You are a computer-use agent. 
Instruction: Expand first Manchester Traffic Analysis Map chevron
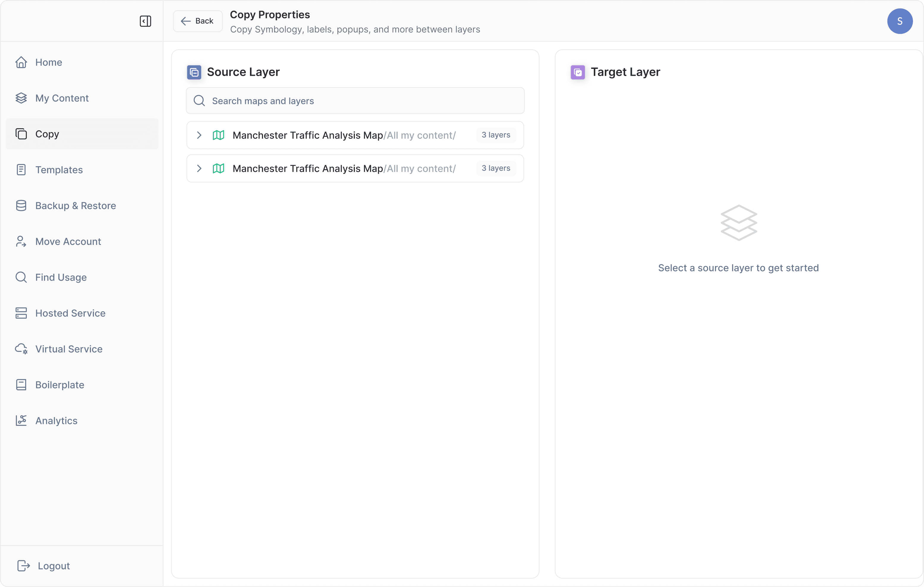199,135
